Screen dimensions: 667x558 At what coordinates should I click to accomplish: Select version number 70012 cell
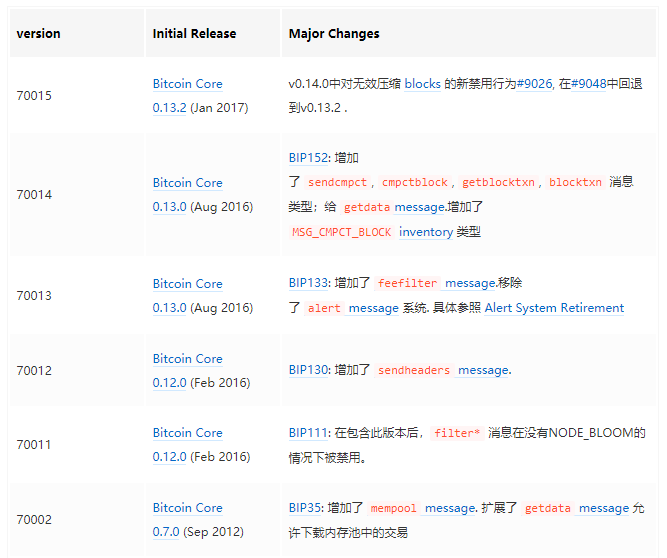(x=77, y=370)
